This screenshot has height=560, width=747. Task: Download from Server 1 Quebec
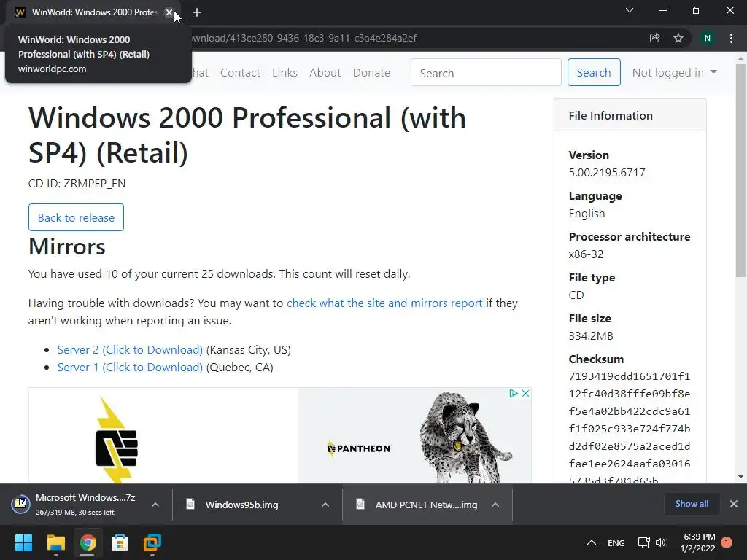[x=130, y=367]
